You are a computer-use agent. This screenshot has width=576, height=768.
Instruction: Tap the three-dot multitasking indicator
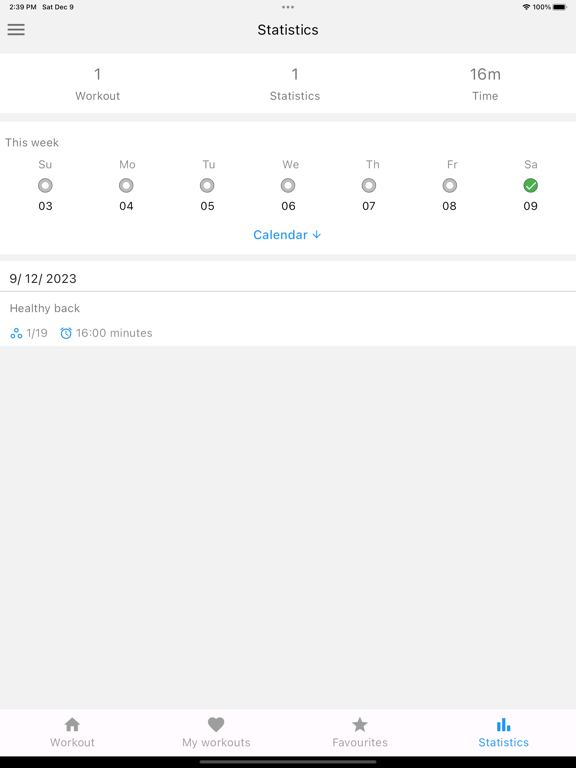288,7
